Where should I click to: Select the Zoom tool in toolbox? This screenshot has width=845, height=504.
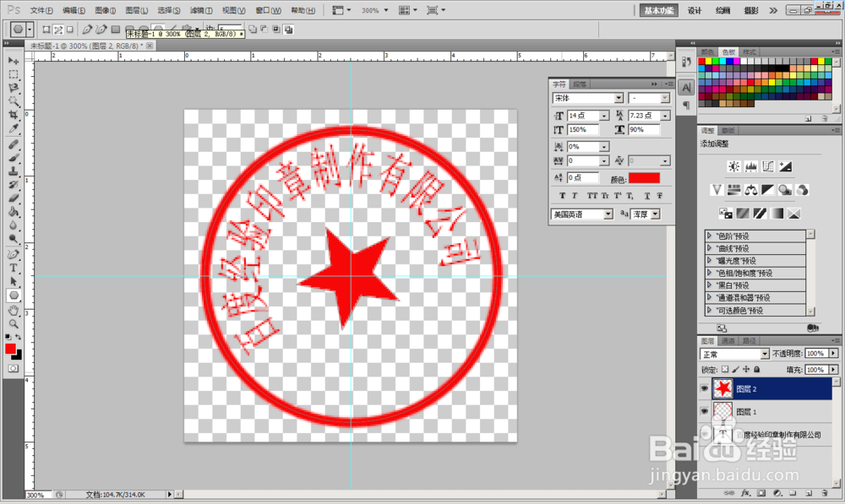pos(14,324)
